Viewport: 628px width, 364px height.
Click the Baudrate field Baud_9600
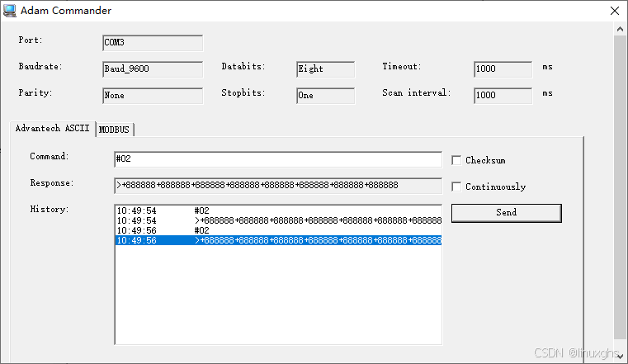(x=153, y=69)
